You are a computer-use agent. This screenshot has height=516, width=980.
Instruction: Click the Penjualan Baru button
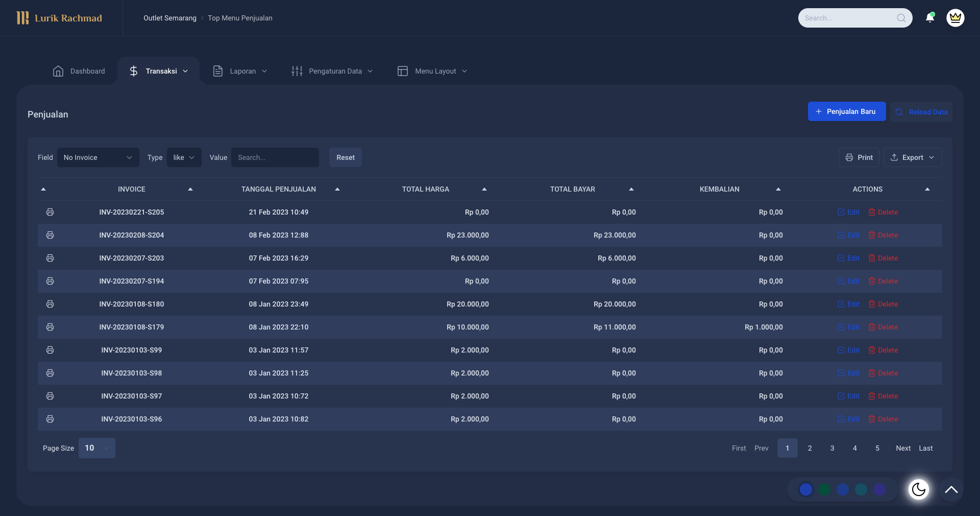pos(846,111)
